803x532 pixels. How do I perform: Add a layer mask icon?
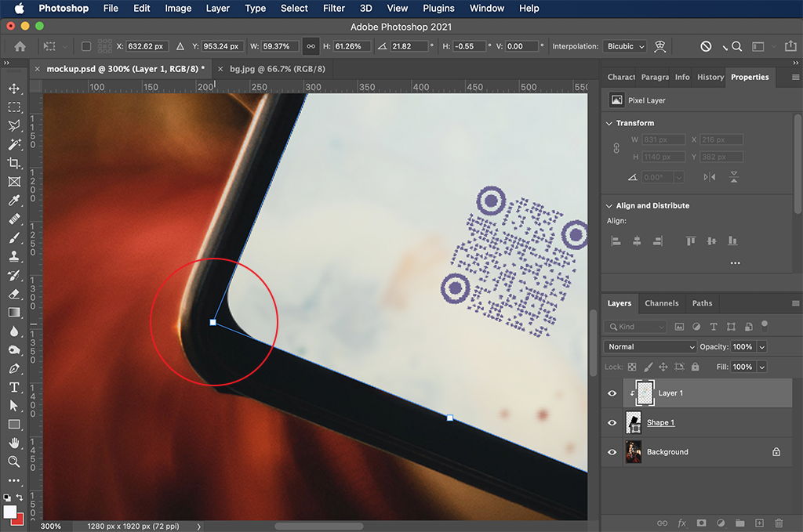701,523
